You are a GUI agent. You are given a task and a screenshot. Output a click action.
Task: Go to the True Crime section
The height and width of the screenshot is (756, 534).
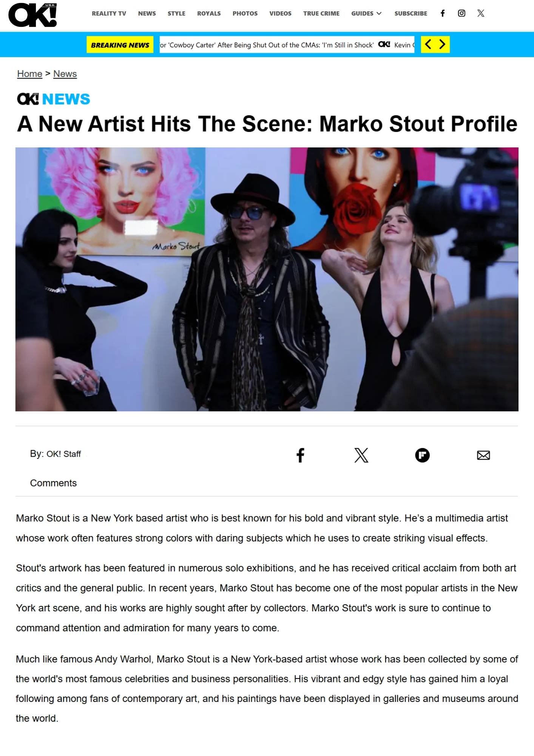click(x=321, y=14)
